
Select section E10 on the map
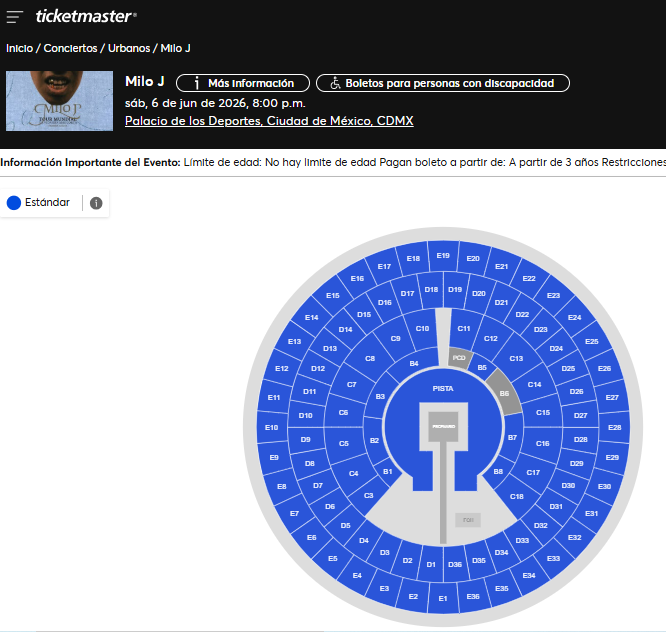[x=271, y=427]
